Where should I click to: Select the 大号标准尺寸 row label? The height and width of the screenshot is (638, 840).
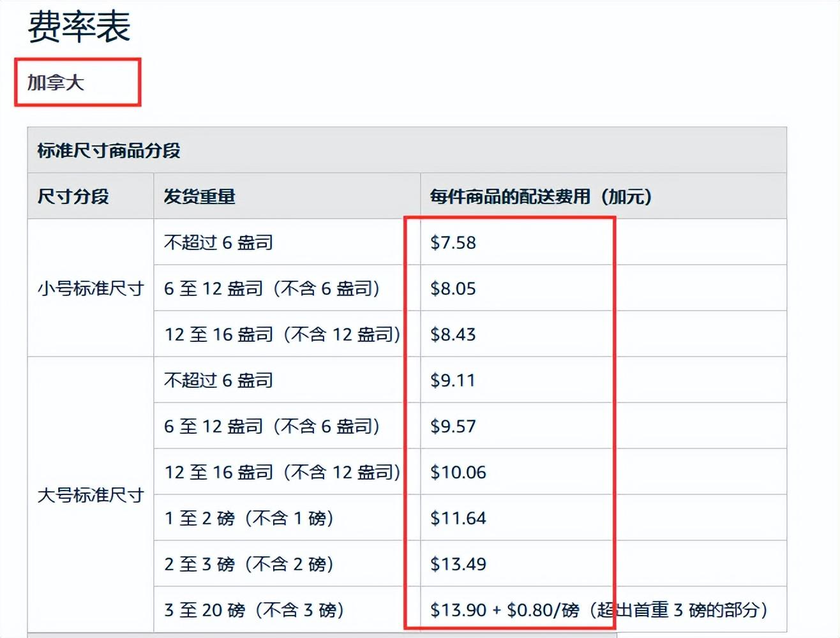pos(91,495)
